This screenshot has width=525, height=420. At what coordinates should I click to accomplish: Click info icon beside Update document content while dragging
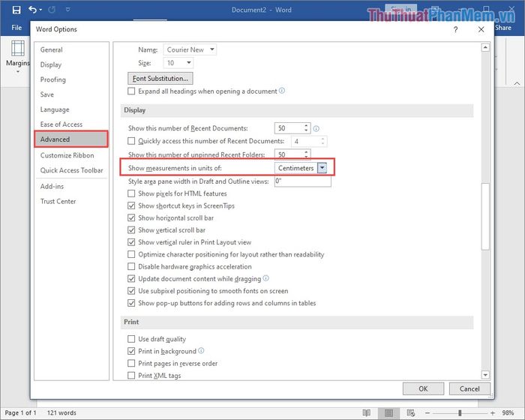pos(265,278)
